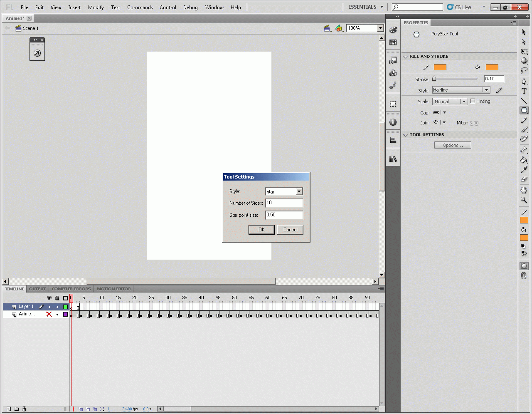Switch to the Motion Editor tab
Screen dimensions: 532x414
pyautogui.click(x=113, y=289)
